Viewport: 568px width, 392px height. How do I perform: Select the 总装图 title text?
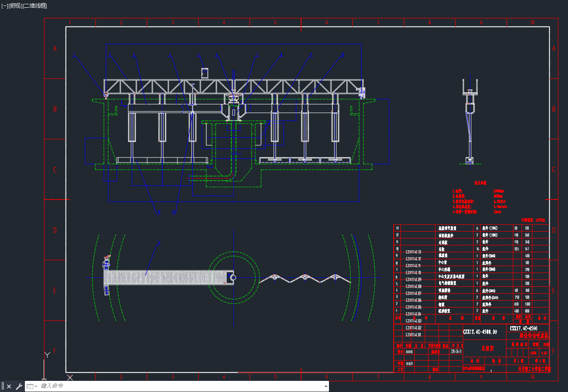(487, 348)
